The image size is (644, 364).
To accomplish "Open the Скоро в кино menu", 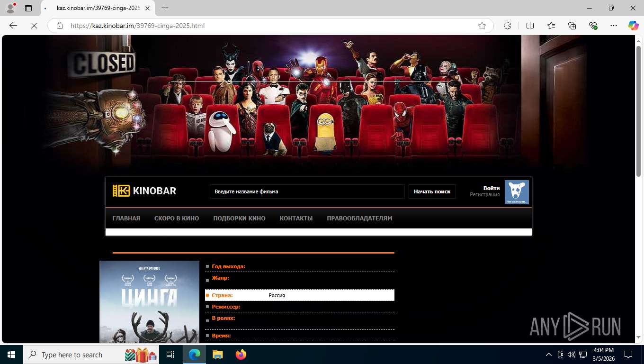I will tap(177, 218).
